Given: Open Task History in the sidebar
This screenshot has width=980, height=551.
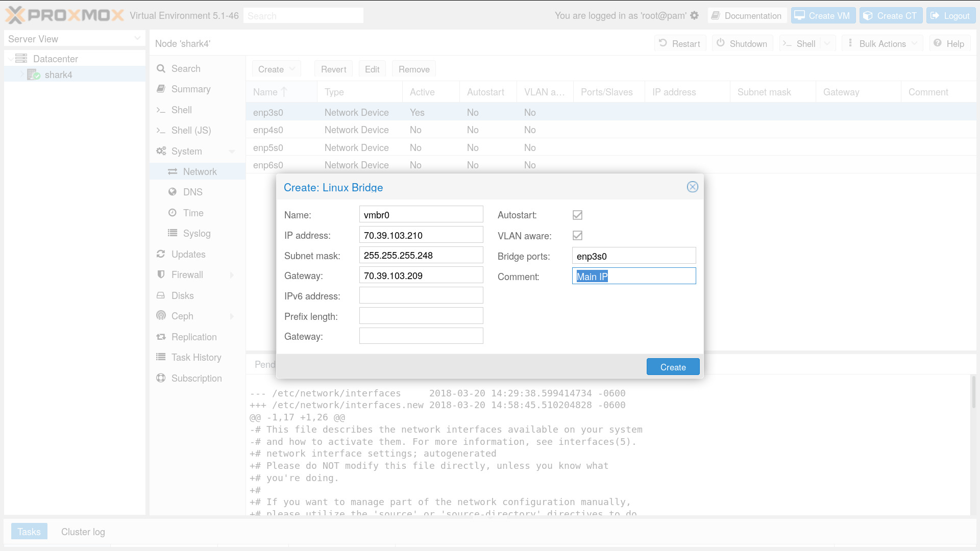Looking at the screenshot, I should click(196, 357).
